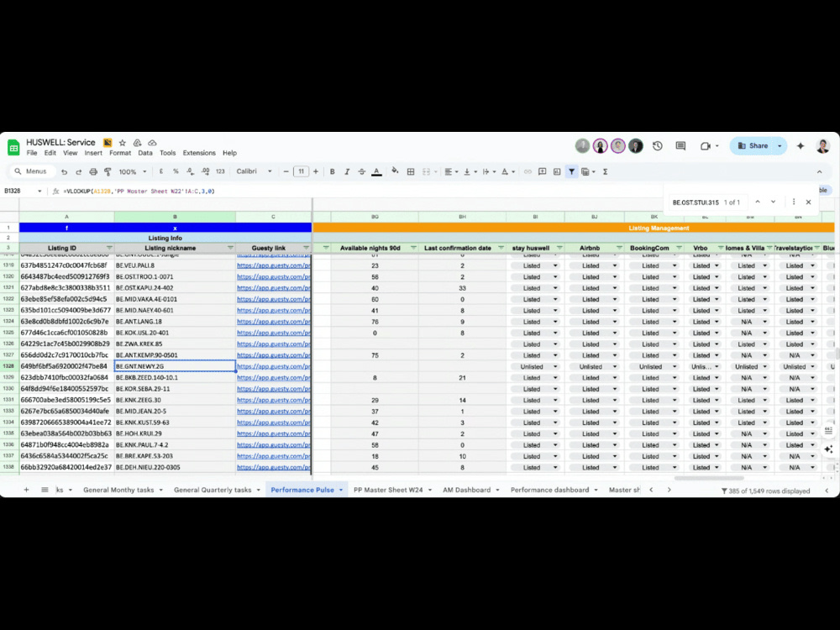The height and width of the screenshot is (630, 840).
Task: Go to previous find result
Action: point(758,202)
